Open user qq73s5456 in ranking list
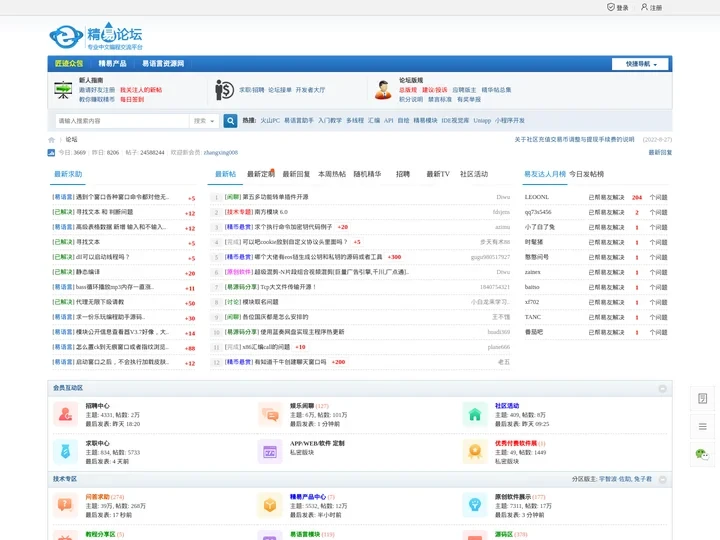This screenshot has width=720, height=540. click(x=538, y=212)
